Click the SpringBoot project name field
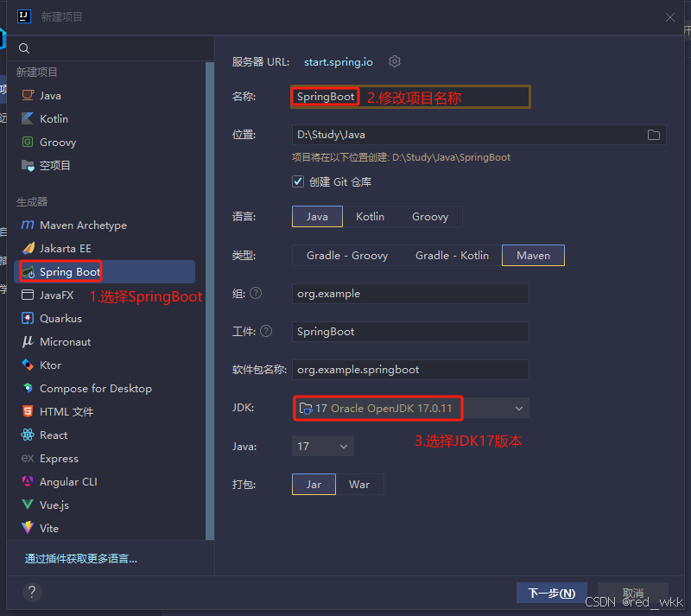691x616 pixels. (325, 98)
